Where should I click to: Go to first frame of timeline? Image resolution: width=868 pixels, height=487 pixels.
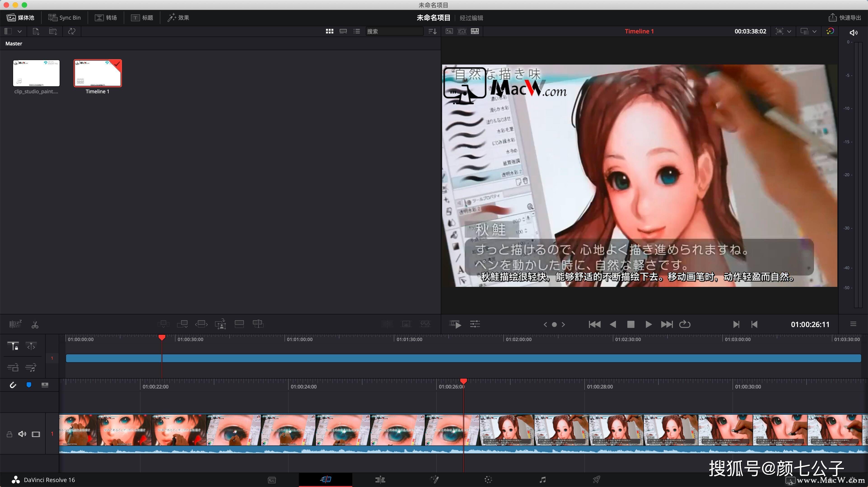click(594, 324)
